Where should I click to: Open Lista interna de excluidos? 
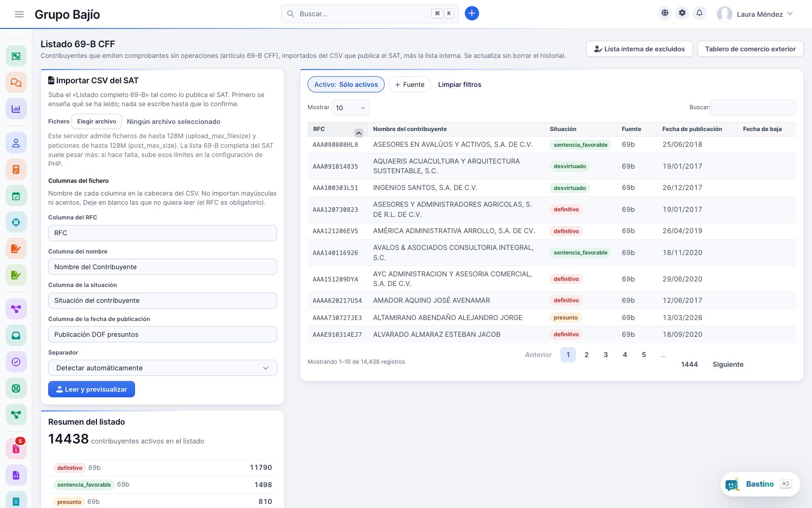639,49
